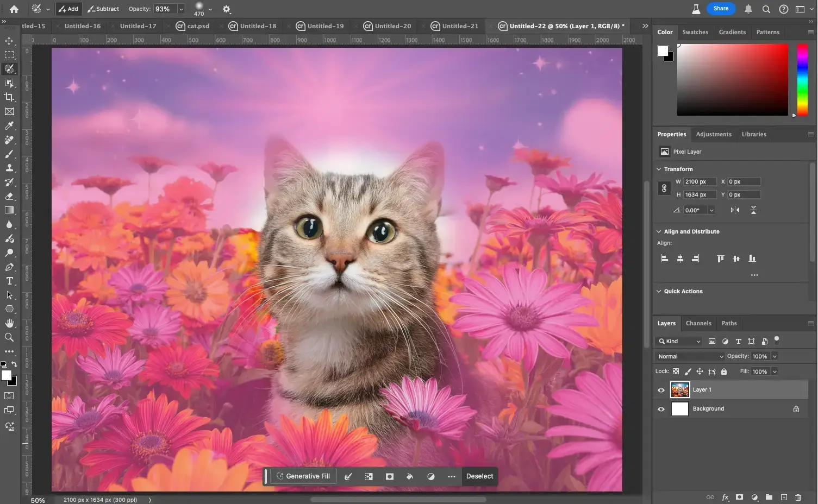Select the Brush tool
Screen dimensions: 818x504
[x=9, y=154]
